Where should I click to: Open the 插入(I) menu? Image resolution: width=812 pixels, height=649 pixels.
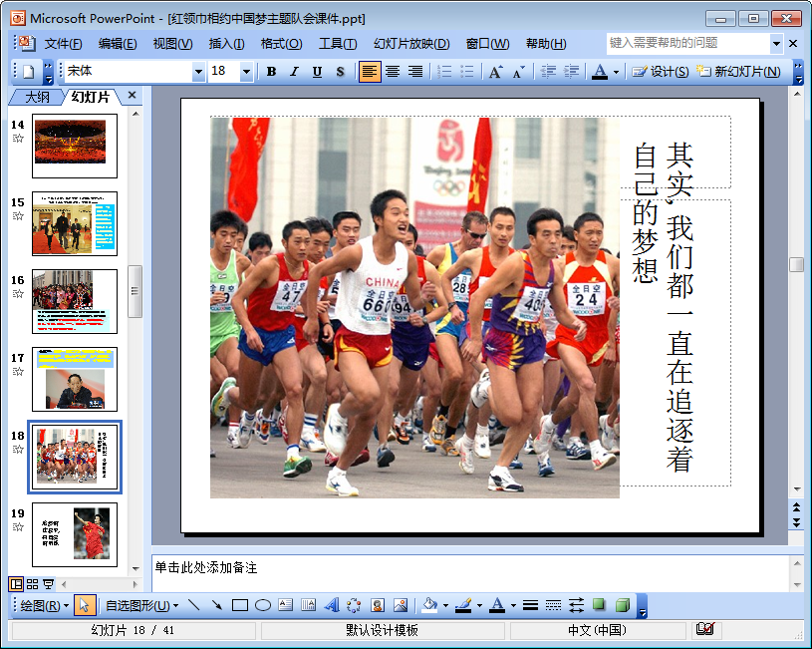click(227, 44)
